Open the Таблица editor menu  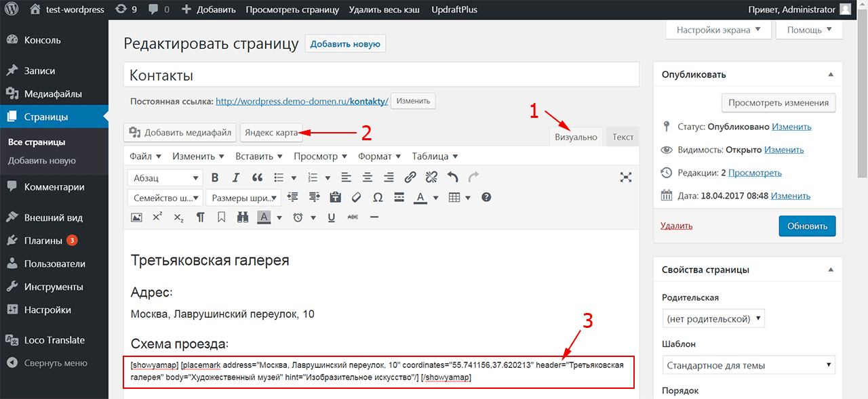point(435,156)
